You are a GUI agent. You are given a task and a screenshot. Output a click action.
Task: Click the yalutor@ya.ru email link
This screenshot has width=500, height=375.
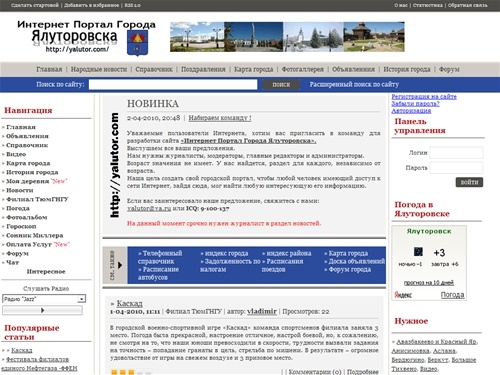point(149,208)
